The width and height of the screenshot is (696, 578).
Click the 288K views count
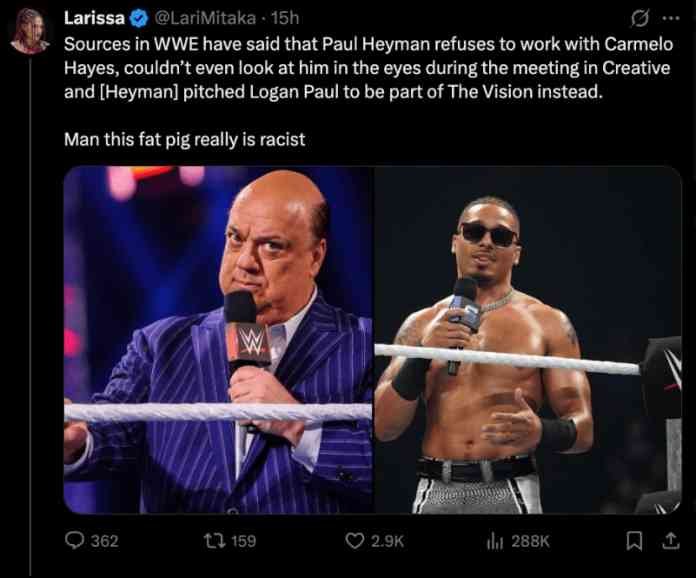click(530, 541)
